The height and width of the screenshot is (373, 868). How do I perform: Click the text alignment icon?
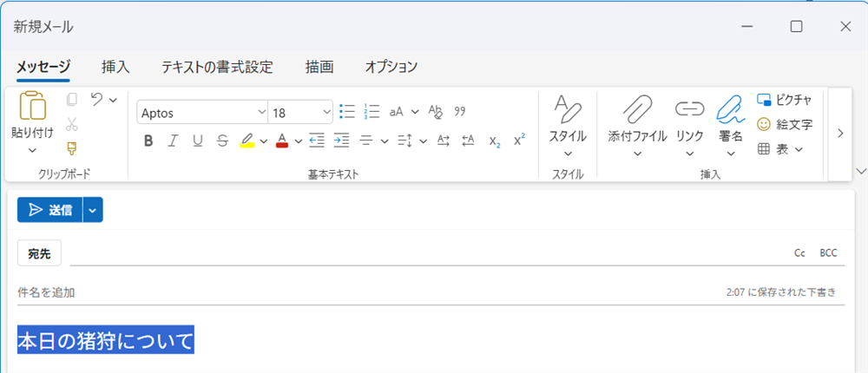point(366,141)
